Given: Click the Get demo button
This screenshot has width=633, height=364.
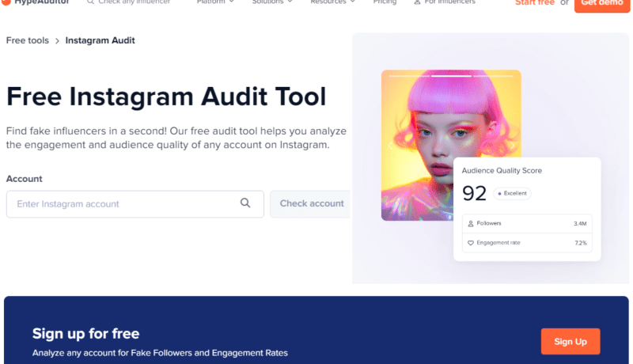Looking at the screenshot, I should pyautogui.click(x=601, y=3).
